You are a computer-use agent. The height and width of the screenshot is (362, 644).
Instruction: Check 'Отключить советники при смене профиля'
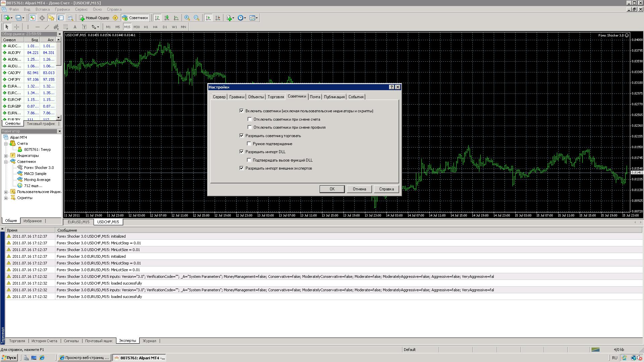pyautogui.click(x=250, y=127)
